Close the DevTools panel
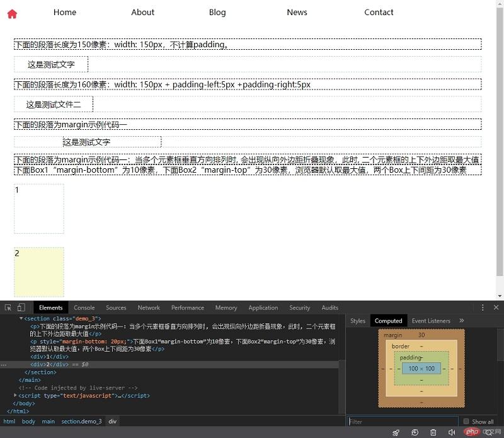 coord(496,308)
